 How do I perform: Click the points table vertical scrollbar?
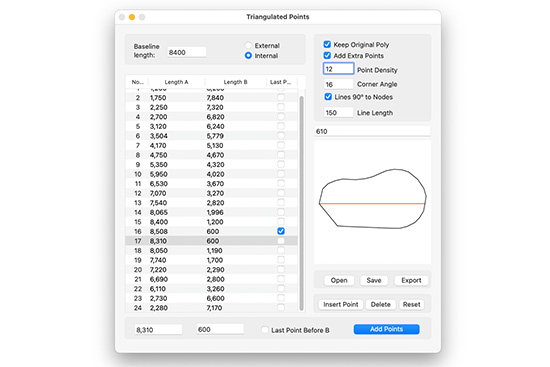click(x=301, y=203)
